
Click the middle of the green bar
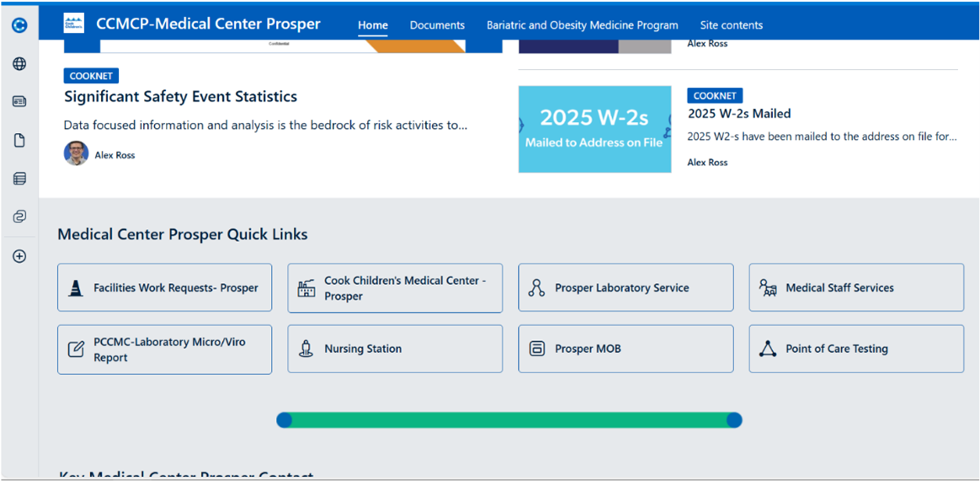(x=509, y=420)
